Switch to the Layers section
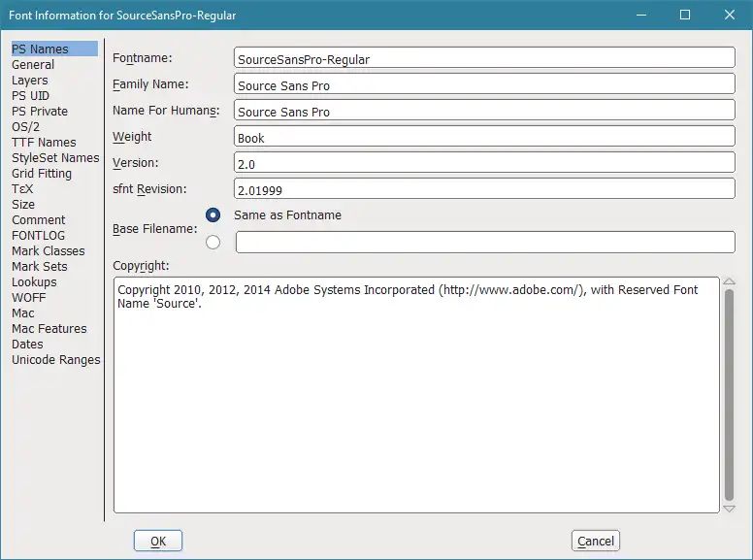 coord(30,81)
